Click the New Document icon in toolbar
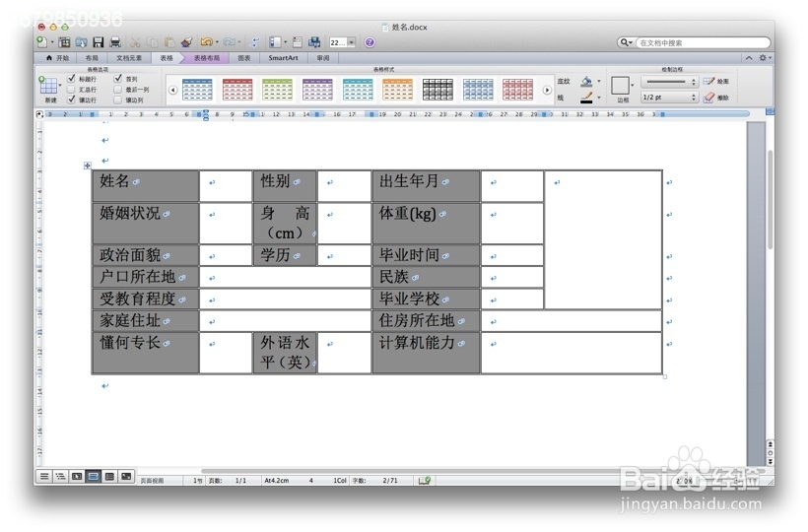Viewport: 808px width, 532px height. pyautogui.click(x=41, y=42)
